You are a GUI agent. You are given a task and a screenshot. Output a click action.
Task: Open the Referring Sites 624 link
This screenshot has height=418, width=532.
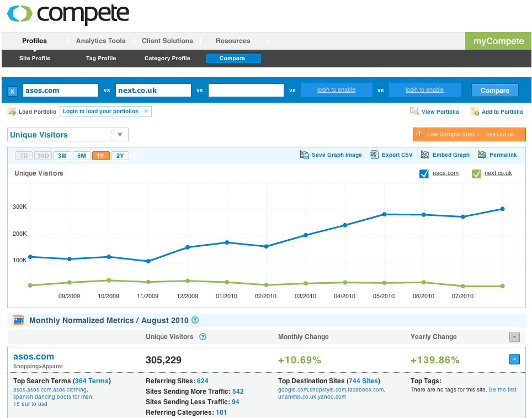pos(203,381)
